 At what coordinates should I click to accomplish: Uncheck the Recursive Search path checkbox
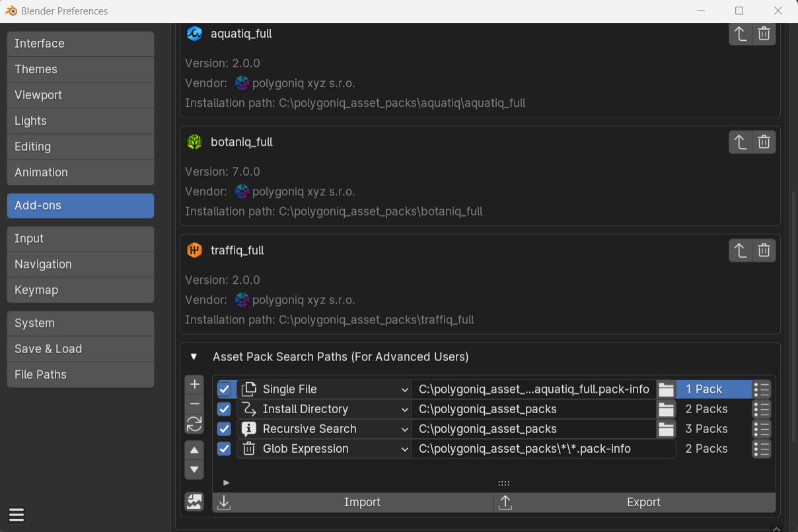(x=225, y=429)
